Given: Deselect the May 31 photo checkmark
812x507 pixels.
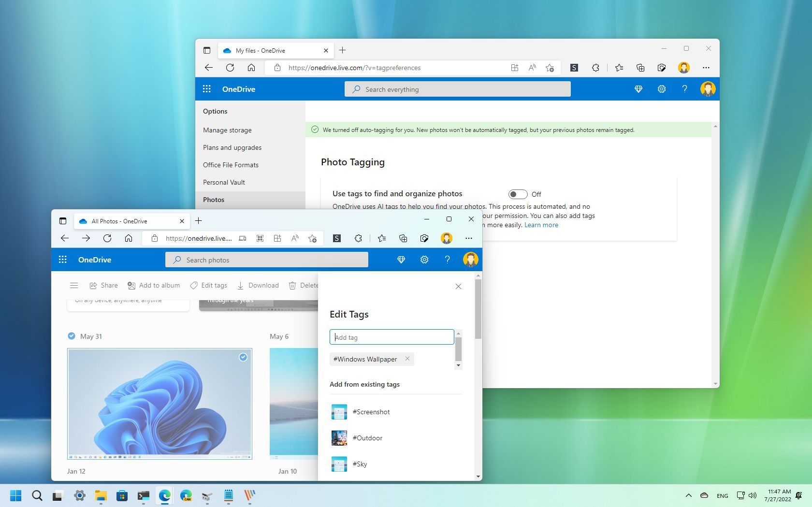Looking at the screenshot, I should [x=71, y=336].
